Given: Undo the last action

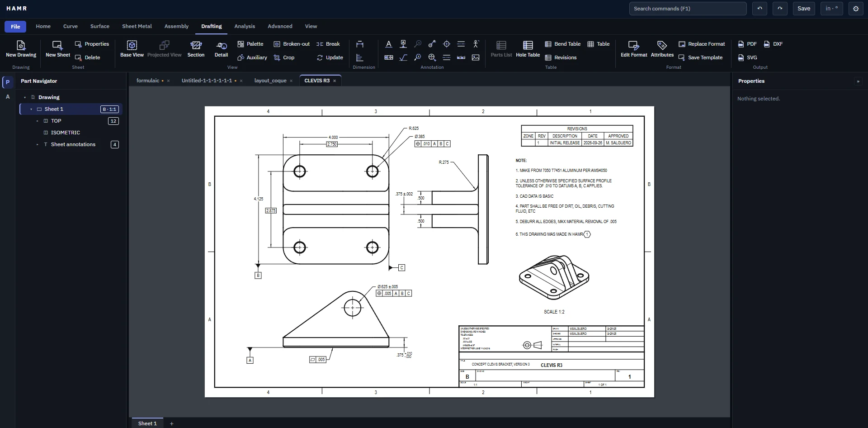Looking at the screenshot, I should [x=759, y=9].
